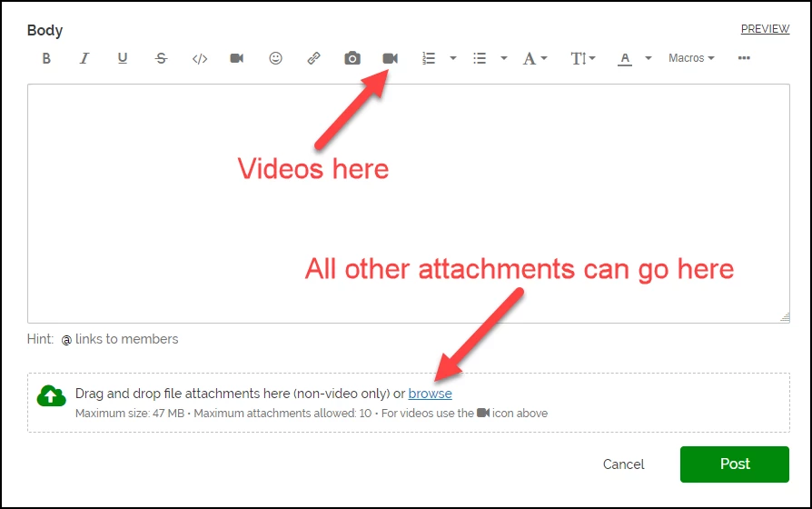The height and width of the screenshot is (509, 812).
Task: Open the font size TI dropdown
Action: (583, 58)
